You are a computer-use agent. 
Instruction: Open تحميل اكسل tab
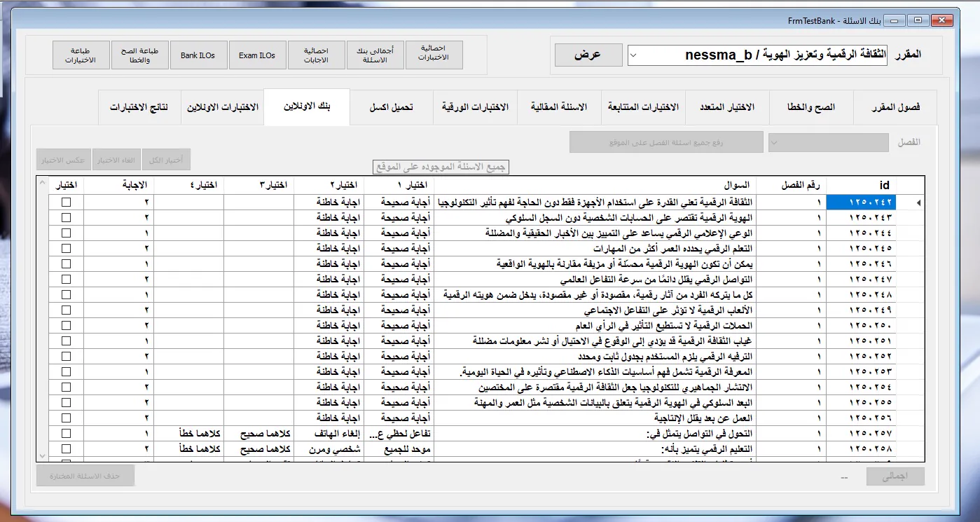point(391,107)
